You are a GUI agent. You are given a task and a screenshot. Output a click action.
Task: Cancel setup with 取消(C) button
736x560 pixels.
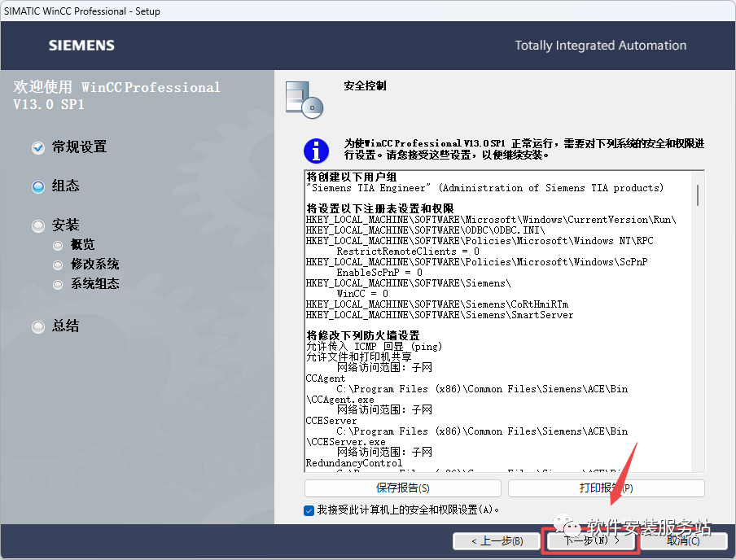pyautogui.click(x=683, y=540)
